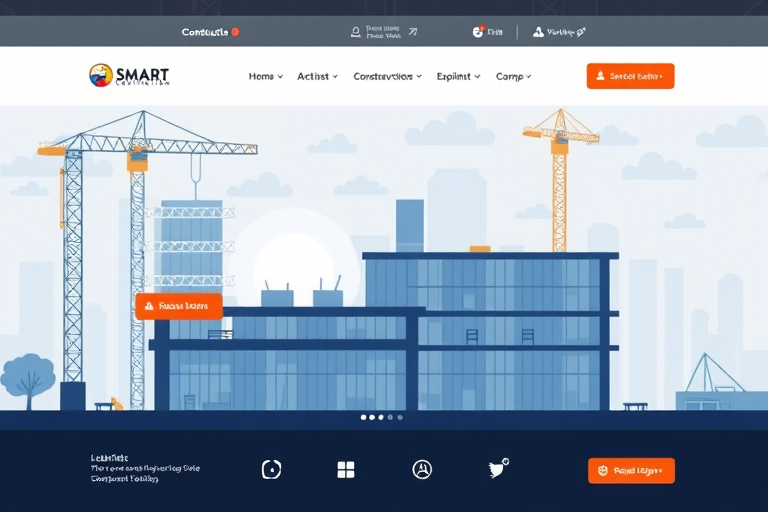Expand the Home dropdown menu
The height and width of the screenshot is (512, 768).
point(266,76)
